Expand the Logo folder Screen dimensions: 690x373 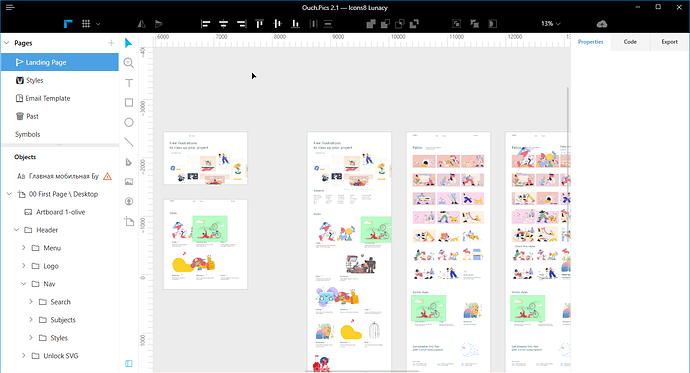(x=23, y=266)
